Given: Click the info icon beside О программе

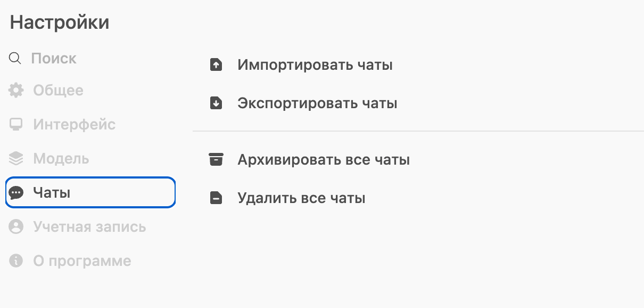Looking at the screenshot, I should click(x=16, y=261).
